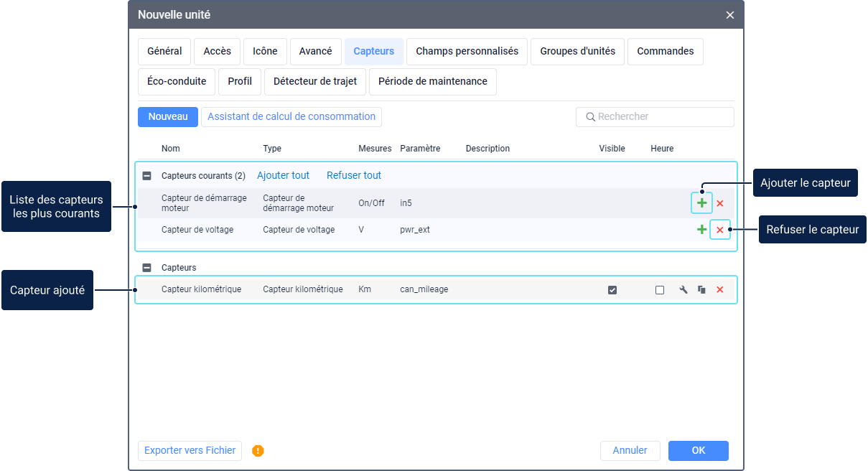This screenshot has height=471, width=868.
Task: Add the Capteur de voltage sensor
Action: point(701,230)
